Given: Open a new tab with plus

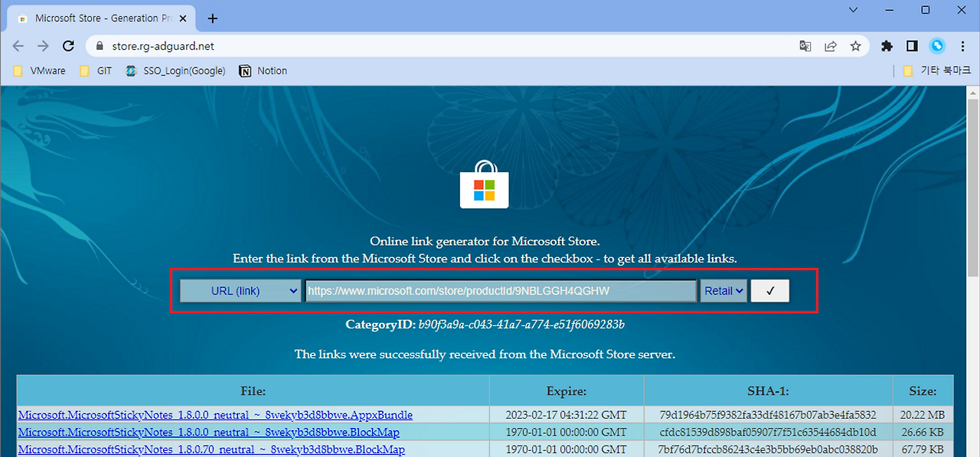Looking at the screenshot, I should coord(213,18).
